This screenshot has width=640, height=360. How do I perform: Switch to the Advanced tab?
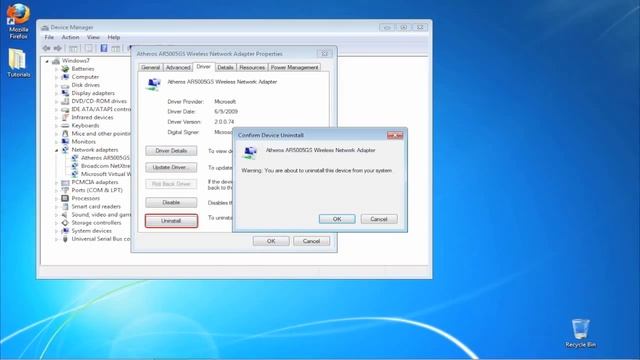pyautogui.click(x=178, y=67)
